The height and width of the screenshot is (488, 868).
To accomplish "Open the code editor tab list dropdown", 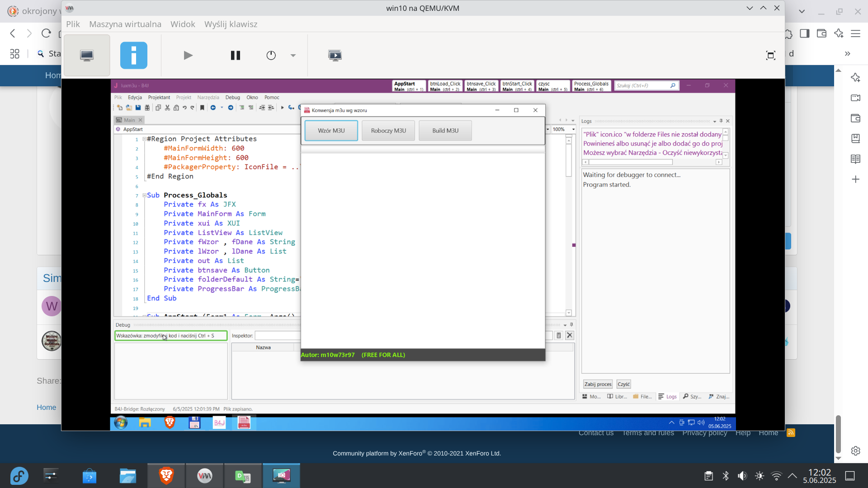I will coord(573,120).
